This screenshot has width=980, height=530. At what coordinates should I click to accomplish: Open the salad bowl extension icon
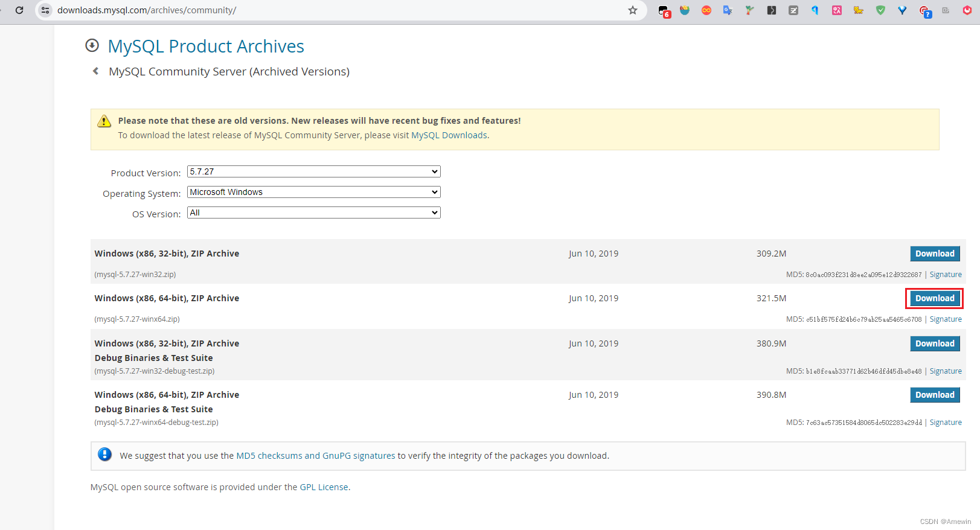685,10
